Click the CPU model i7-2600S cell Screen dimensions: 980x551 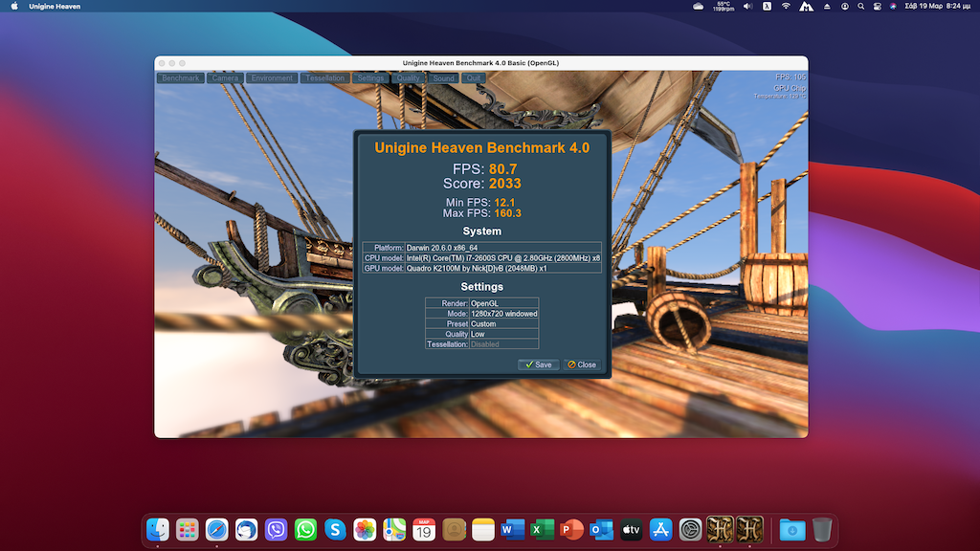[503, 258]
